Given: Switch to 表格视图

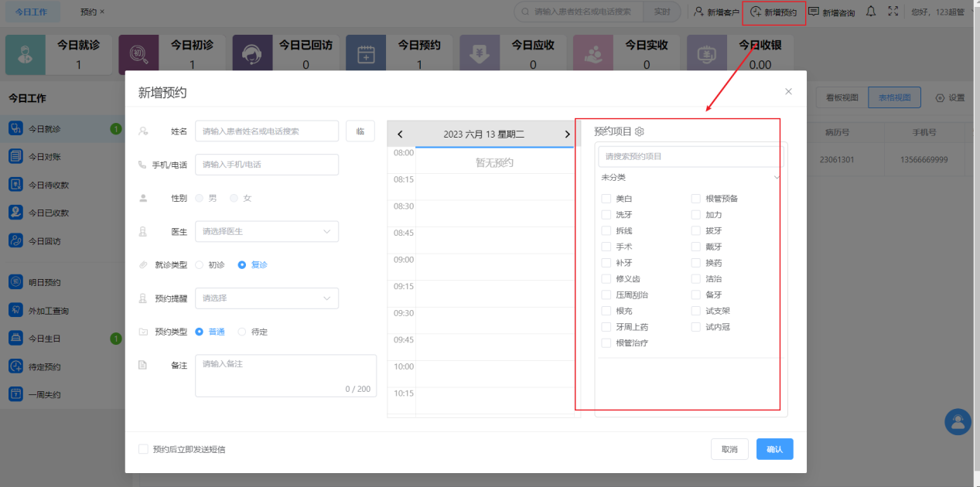Looking at the screenshot, I should 894,97.
